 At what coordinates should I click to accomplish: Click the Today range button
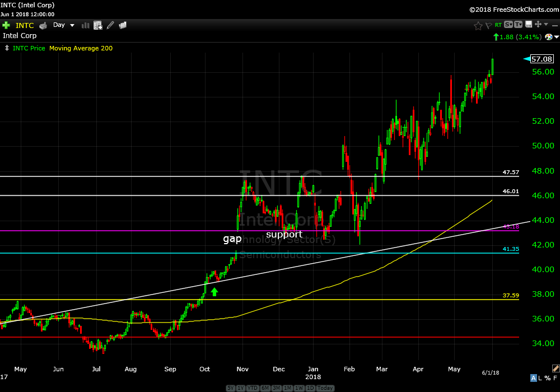(x=324, y=388)
